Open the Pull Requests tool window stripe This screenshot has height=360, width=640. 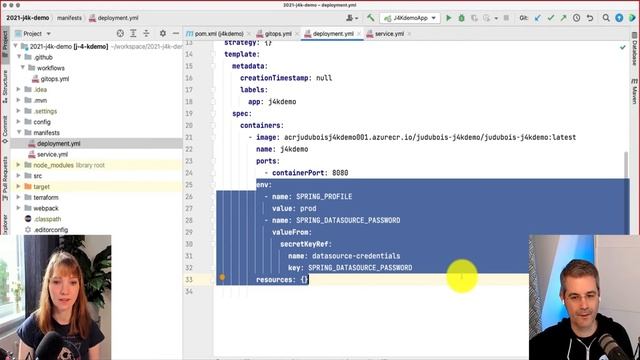click(5, 178)
